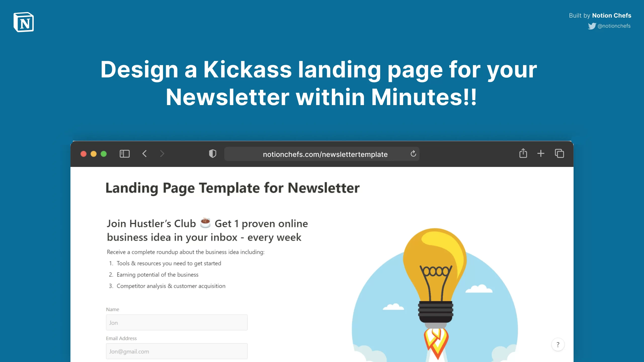This screenshot has width=644, height=362.
Task: Click the sidebar toggle icon in browser toolbar
Action: (125, 153)
